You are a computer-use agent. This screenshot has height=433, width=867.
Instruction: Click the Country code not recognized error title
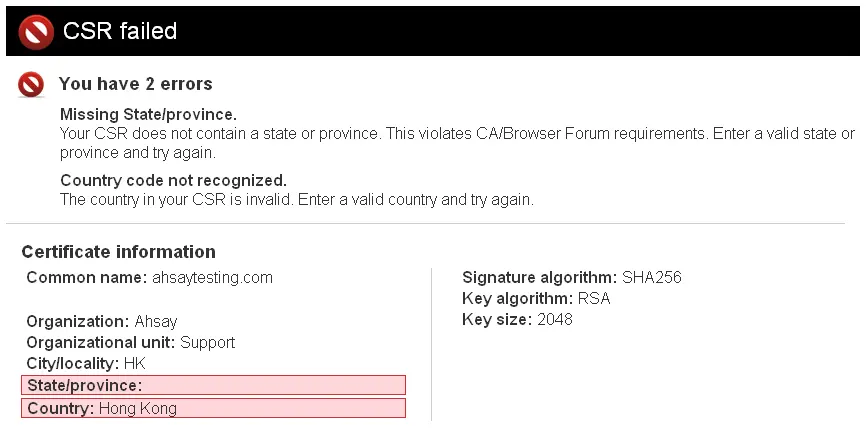pyautogui.click(x=173, y=181)
